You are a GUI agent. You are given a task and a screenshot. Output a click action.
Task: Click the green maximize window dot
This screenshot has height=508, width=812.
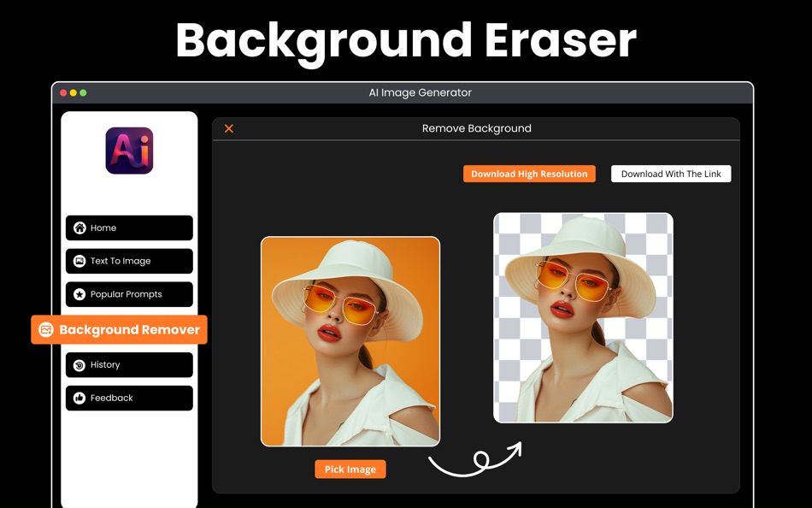click(x=83, y=92)
